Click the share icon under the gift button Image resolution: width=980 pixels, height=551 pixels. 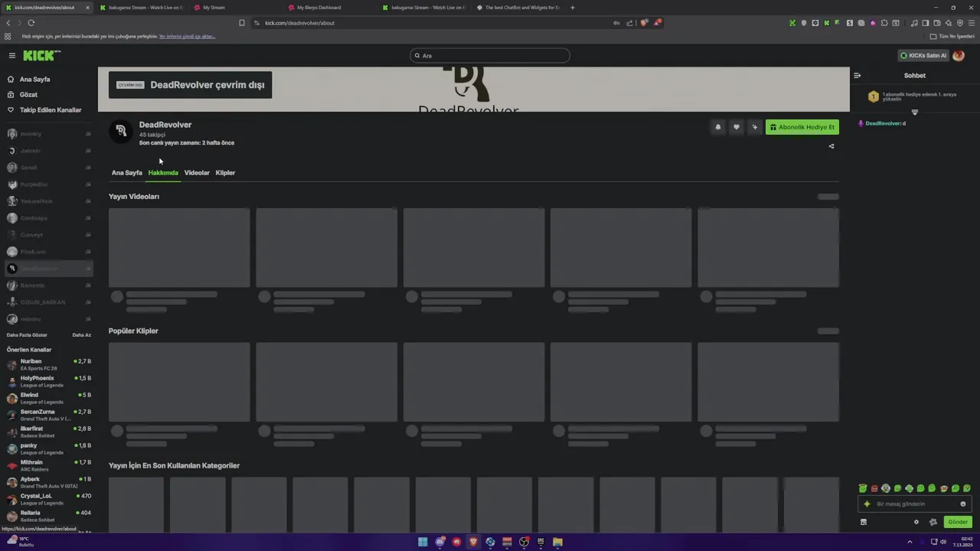(831, 146)
